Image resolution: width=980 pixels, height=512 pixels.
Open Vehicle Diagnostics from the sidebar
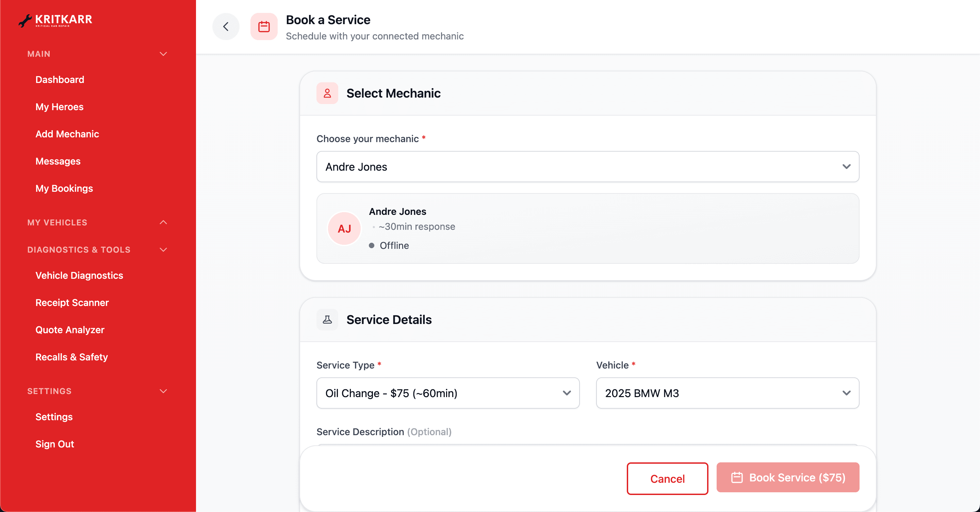click(x=79, y=275)
